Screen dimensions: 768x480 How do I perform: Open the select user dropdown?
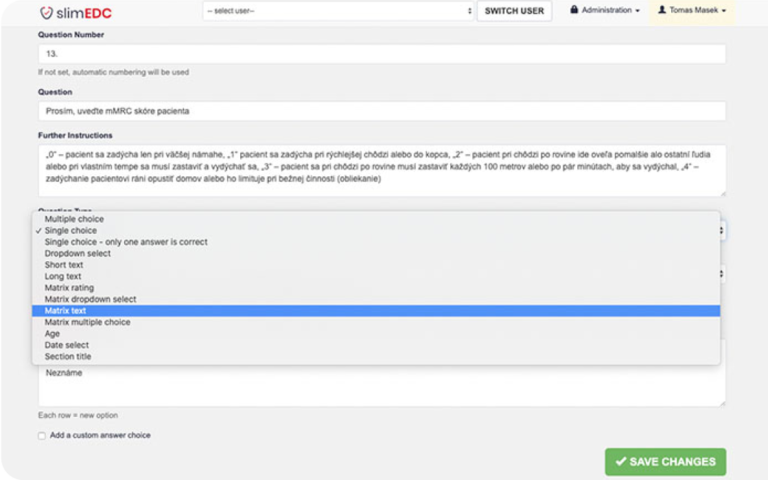[338, 11]
